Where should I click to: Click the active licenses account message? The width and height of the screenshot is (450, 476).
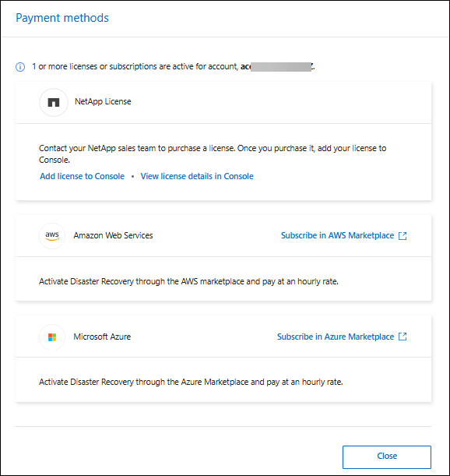pos(174,66)
